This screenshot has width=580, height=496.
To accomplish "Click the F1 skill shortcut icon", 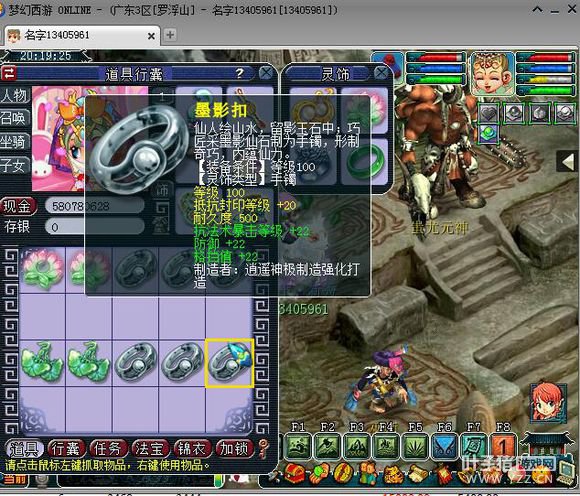I will point(299,446).
